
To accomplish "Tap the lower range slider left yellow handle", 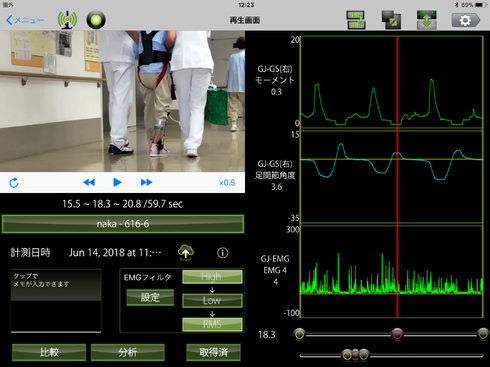I will point(347,355).
